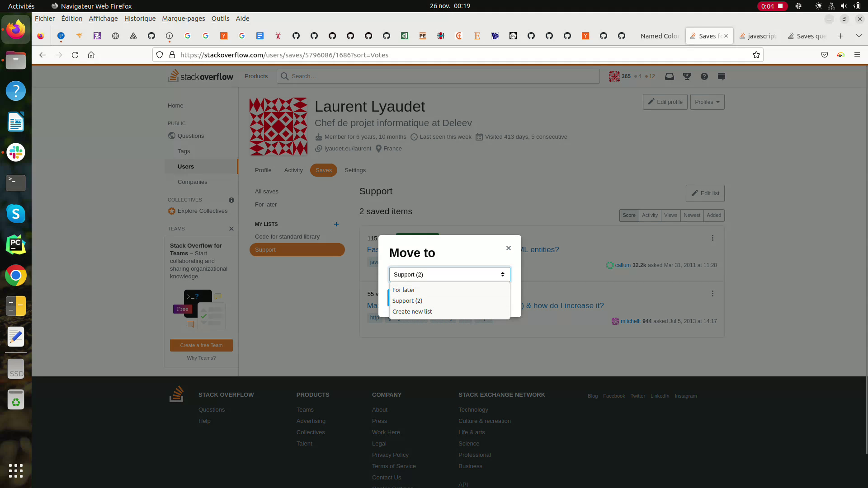Open Google Chrome from the dock
Viewport: 868px width, 488px height.
click(x=16, y=276)
